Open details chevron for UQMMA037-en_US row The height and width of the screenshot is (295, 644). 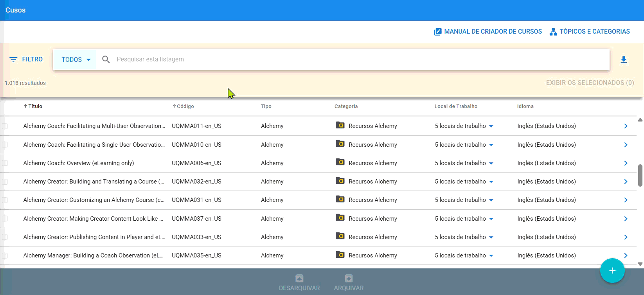point(626,219)
